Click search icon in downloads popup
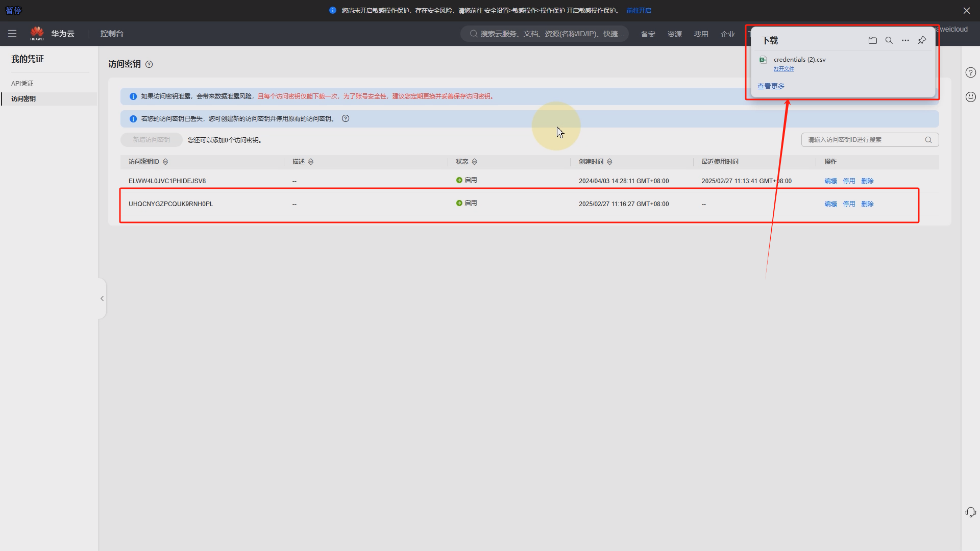Viewport: 980px width, 551px height. (889, 40)
